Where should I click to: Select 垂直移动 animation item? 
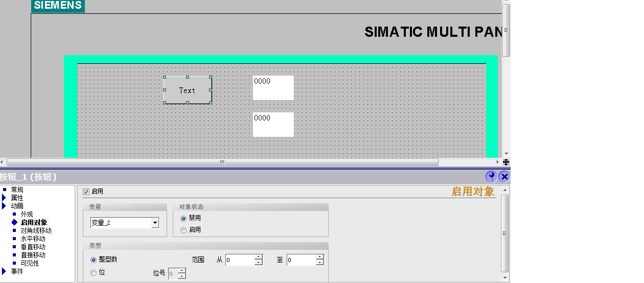coord(33,247)
